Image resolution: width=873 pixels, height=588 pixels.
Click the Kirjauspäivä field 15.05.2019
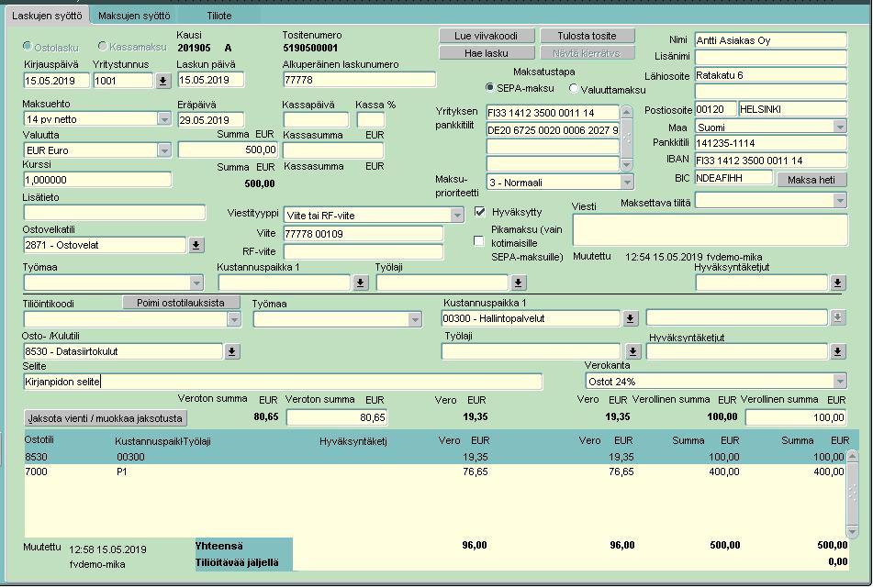point(57,81)
